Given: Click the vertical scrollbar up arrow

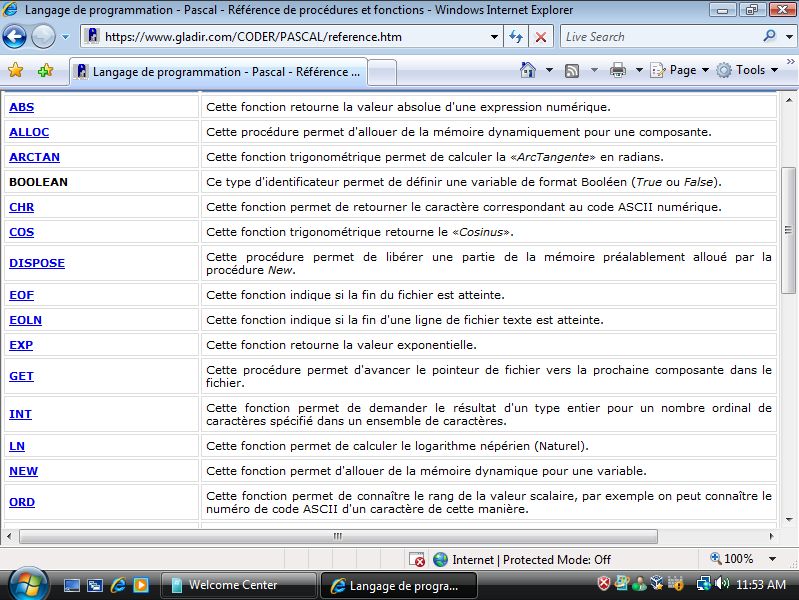Looking at the screenshot, I should click(x=788, y=100).
